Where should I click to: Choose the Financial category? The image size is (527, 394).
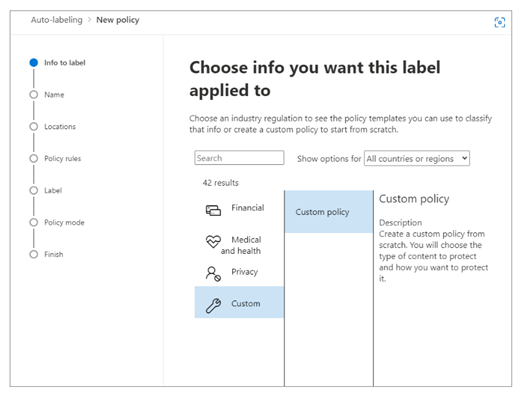(x=239, y=209)
